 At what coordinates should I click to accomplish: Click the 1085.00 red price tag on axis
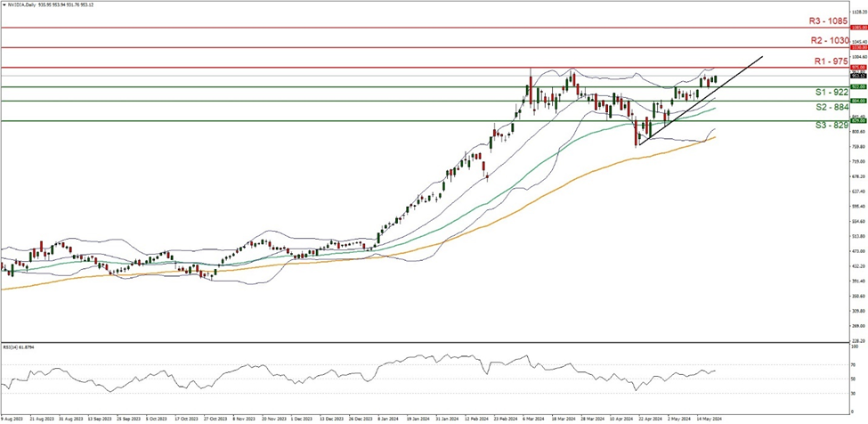click(856, 27)
